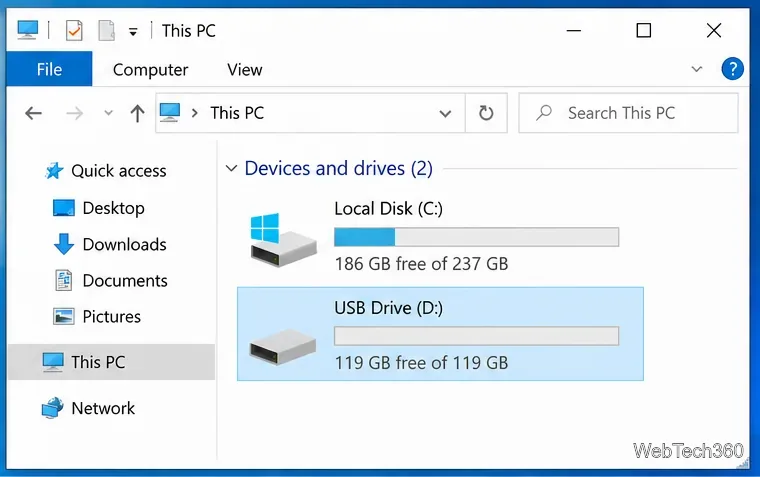Go forward using the forward arrow

point(75,113)
